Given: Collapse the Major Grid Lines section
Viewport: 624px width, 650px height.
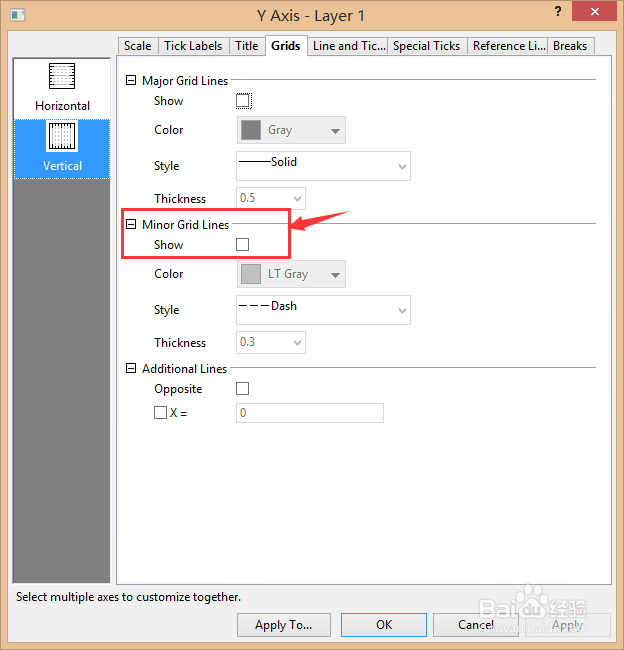Looking at the screenshot, I should point(131,80).
